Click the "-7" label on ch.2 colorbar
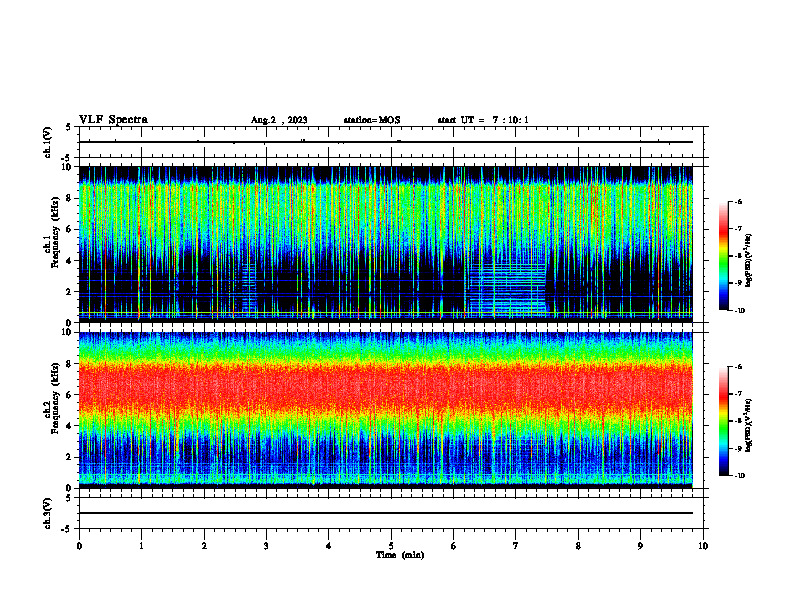This screenshot has width=792, height=612. point(738,394)
